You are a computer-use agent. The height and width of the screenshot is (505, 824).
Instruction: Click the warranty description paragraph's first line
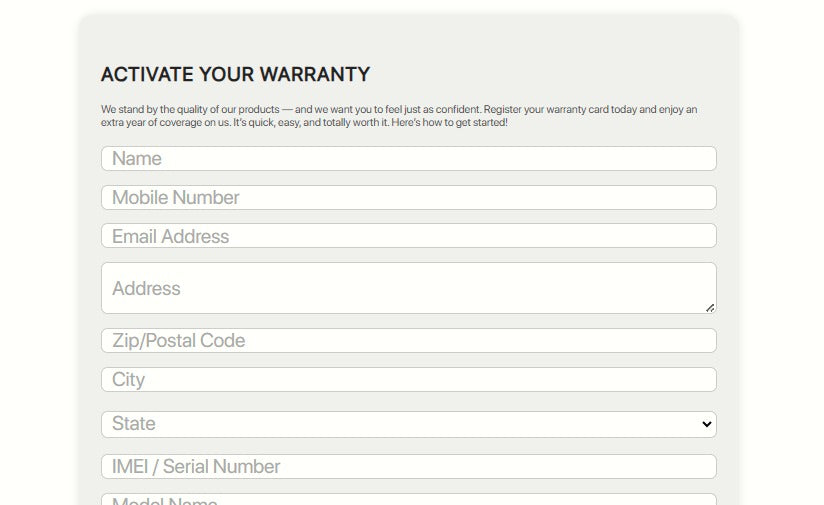(399, 109)
